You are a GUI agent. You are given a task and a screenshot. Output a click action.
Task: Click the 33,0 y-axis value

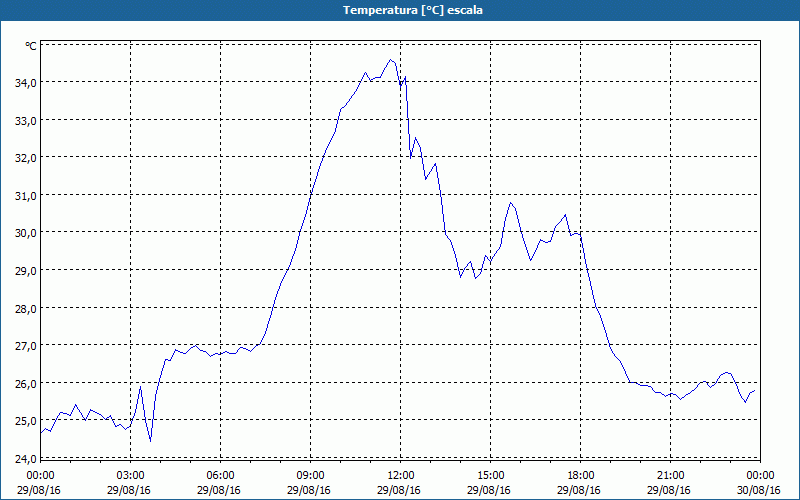coord(26,121)
